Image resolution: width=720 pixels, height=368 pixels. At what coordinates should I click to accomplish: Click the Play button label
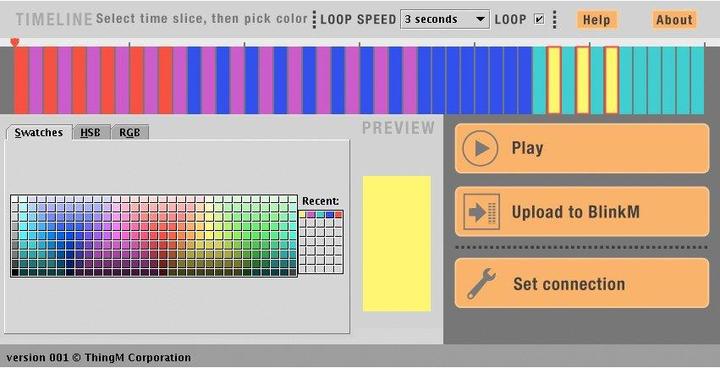click(x=527, y=148)
